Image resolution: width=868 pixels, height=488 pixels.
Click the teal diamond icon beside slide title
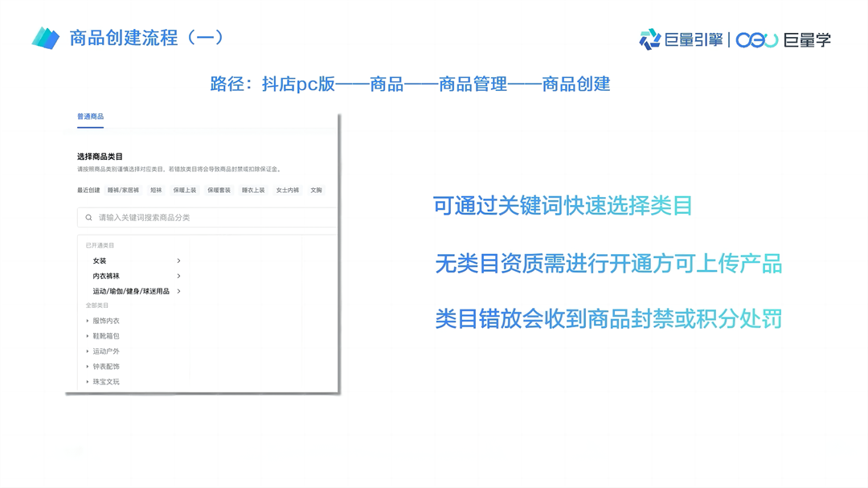coord(44,36)
